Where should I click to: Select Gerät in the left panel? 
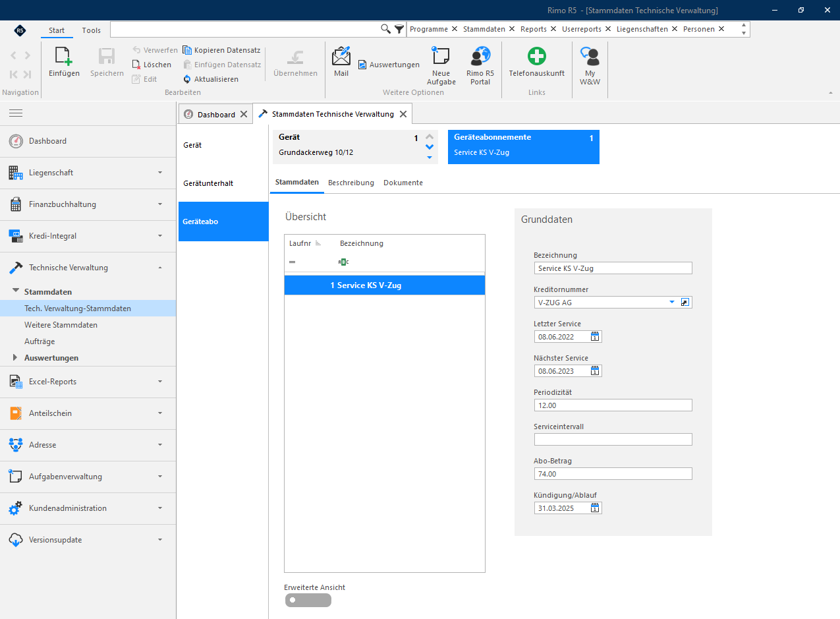(x=223, y=145)
